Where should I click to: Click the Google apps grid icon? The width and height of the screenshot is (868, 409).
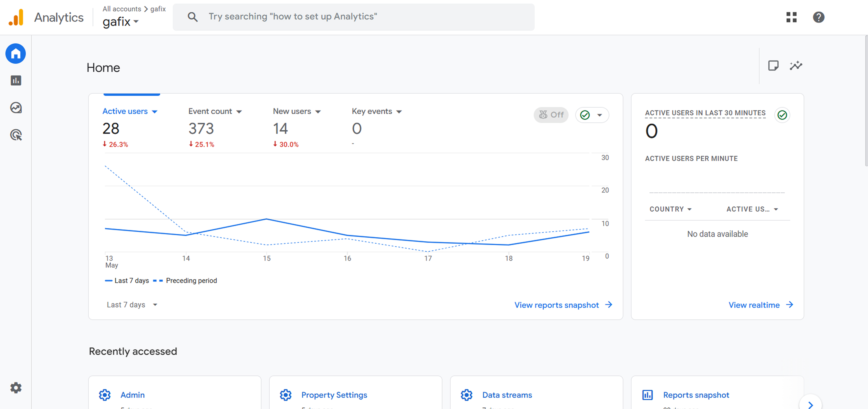pyautogui.click(x=791, y=17)
